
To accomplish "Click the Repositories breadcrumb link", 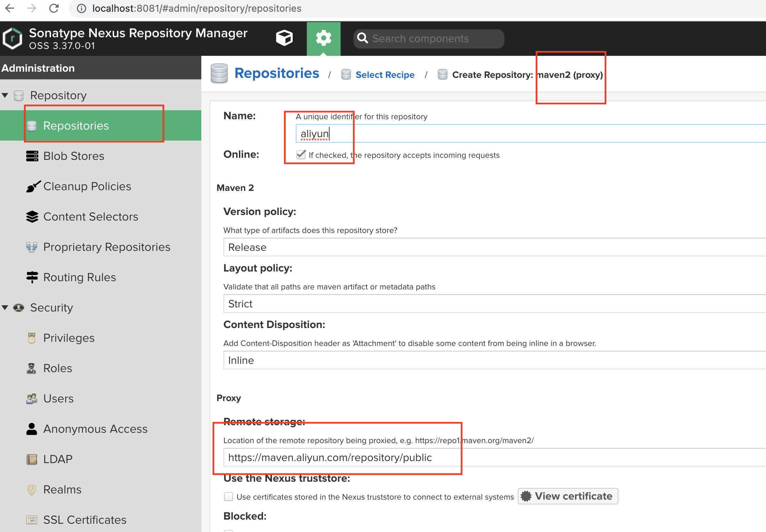I will (x=277, y=73).
